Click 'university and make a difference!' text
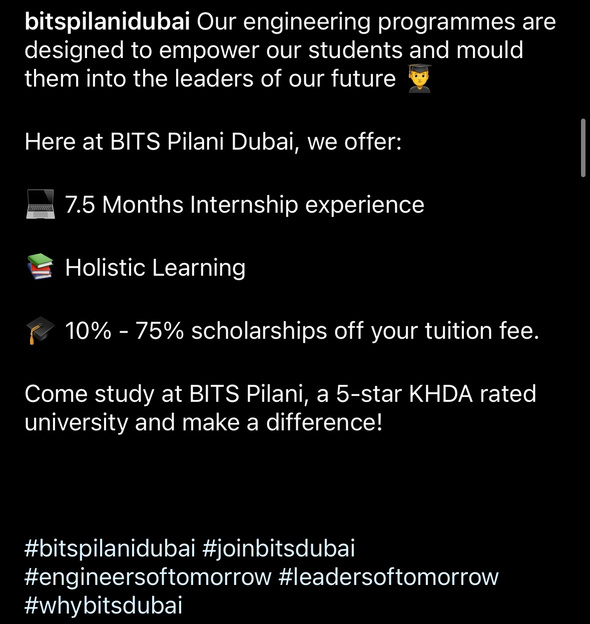This screenshot has width=590, height=624. [204, 422]
